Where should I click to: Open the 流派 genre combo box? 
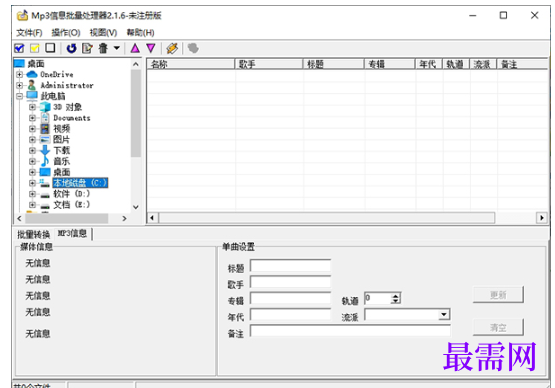444,314
